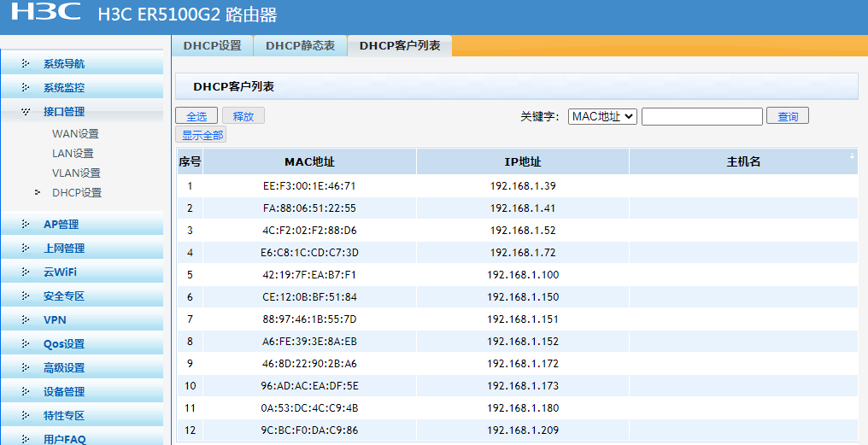Sort by the MAC地址 column header
This screenshot has width=868, height=445.
tap(309, 161)
